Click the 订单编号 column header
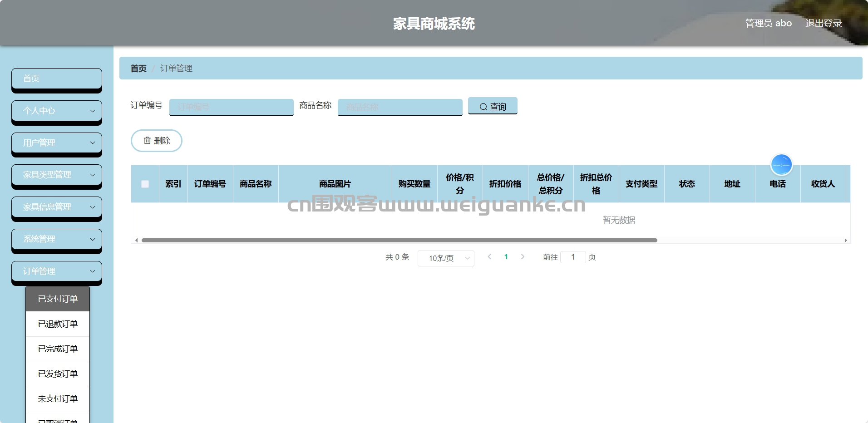This screenshot has height=423, width=868. (210, 184)
